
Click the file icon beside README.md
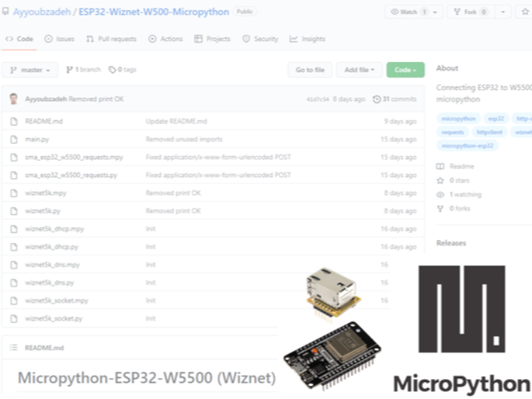tap(14, 121)
